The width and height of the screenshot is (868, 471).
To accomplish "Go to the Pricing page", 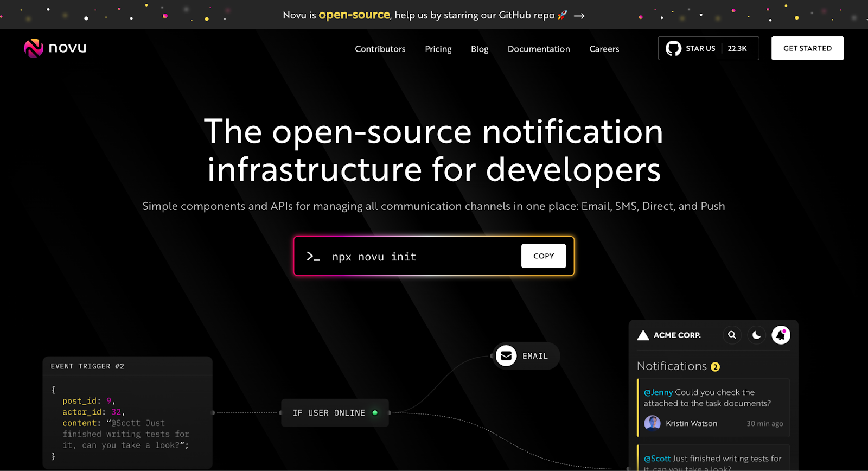I will 438,49.
